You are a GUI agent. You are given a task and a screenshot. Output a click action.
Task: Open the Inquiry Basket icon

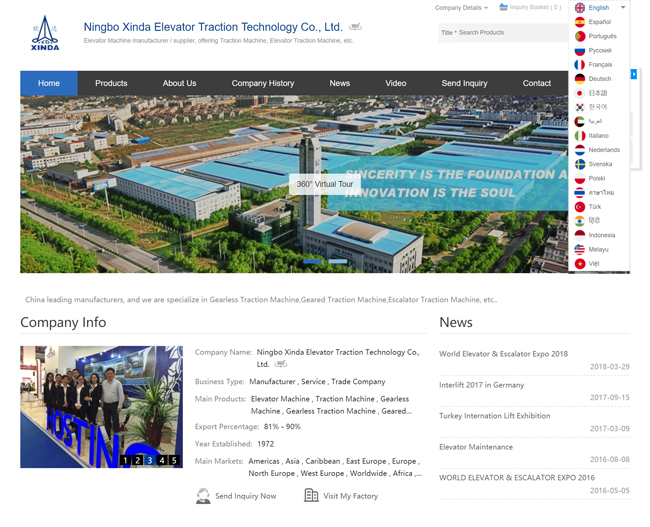coord(503,8)
